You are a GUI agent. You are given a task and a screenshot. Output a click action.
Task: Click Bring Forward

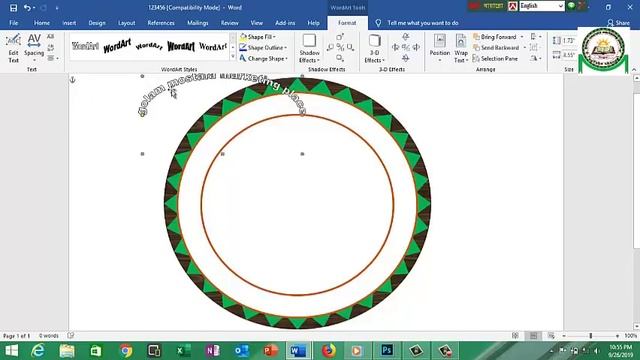pos(495,37)
